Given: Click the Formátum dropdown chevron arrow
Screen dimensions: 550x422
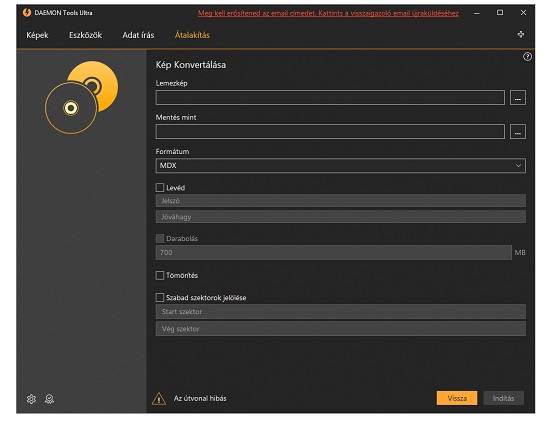Looking at the screenshot, I should (x=518, y=166).
